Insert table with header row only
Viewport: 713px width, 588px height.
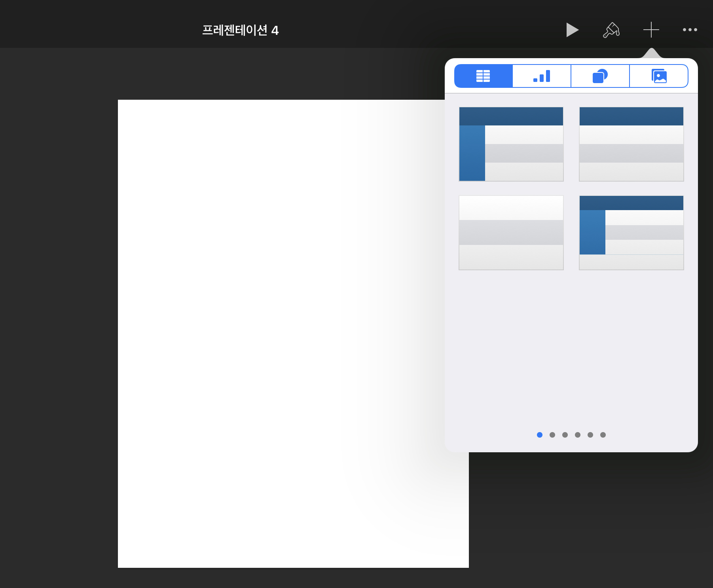(631, 144)
